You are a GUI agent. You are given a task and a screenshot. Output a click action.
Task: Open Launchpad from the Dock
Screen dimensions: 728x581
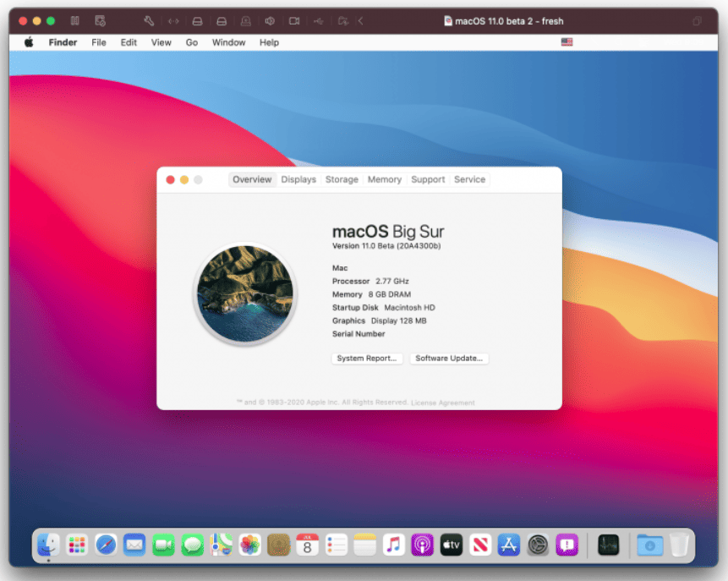(77, 545)
